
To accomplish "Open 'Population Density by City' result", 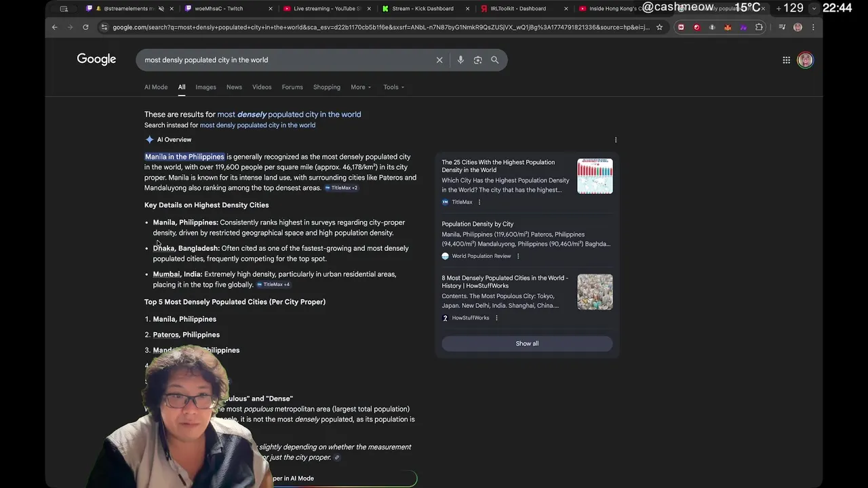I will (477, 224).
